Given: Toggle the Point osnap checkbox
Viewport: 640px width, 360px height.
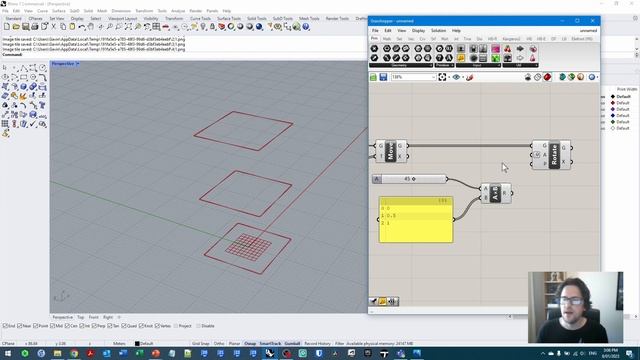Looking at the screenshot, I should pos(35,326).
